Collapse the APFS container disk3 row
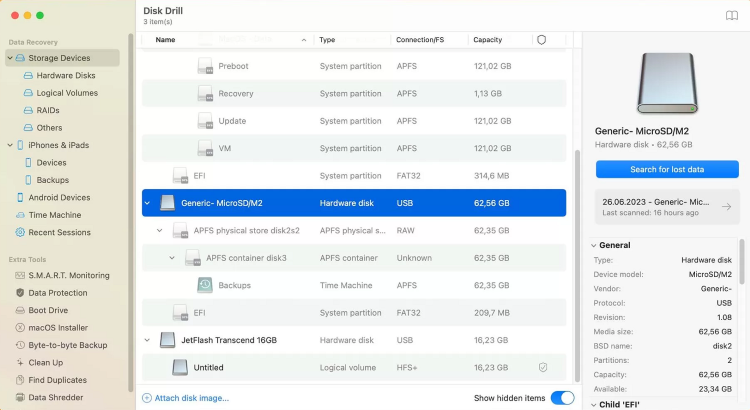 coord(172,258)
